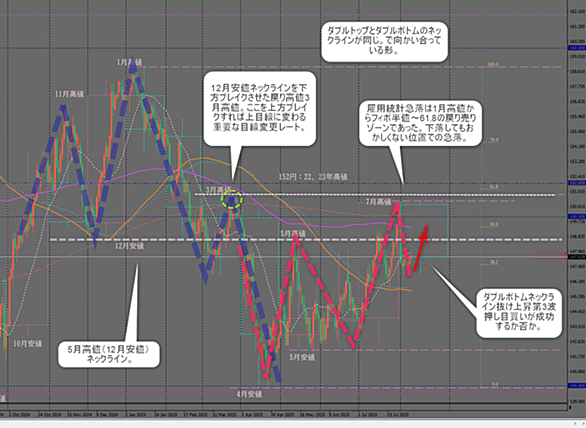Click the scroll-left arrow in the bottom scrollbar
This screenshot has width=586, height=428.
(x=575, y=423)
